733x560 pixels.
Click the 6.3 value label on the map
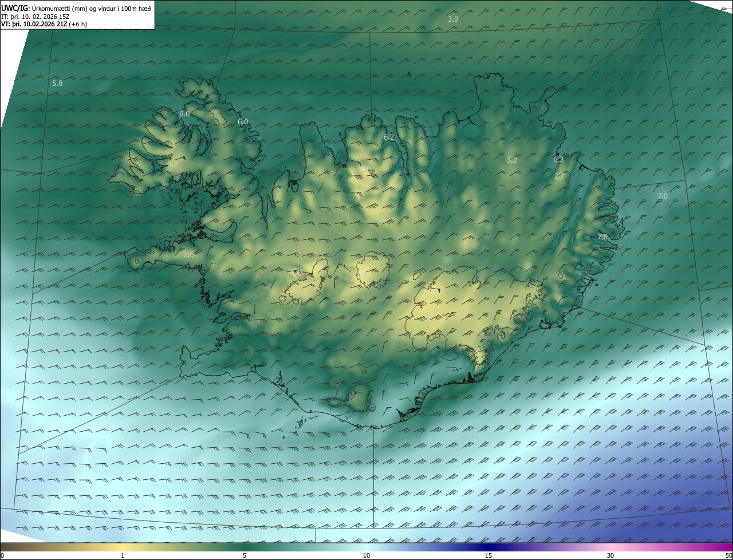[x=558, y=160]
